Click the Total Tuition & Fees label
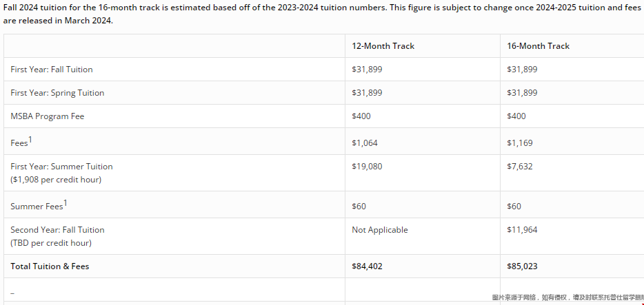This screenshot has height=305, width=644. [x=50, y=266]
